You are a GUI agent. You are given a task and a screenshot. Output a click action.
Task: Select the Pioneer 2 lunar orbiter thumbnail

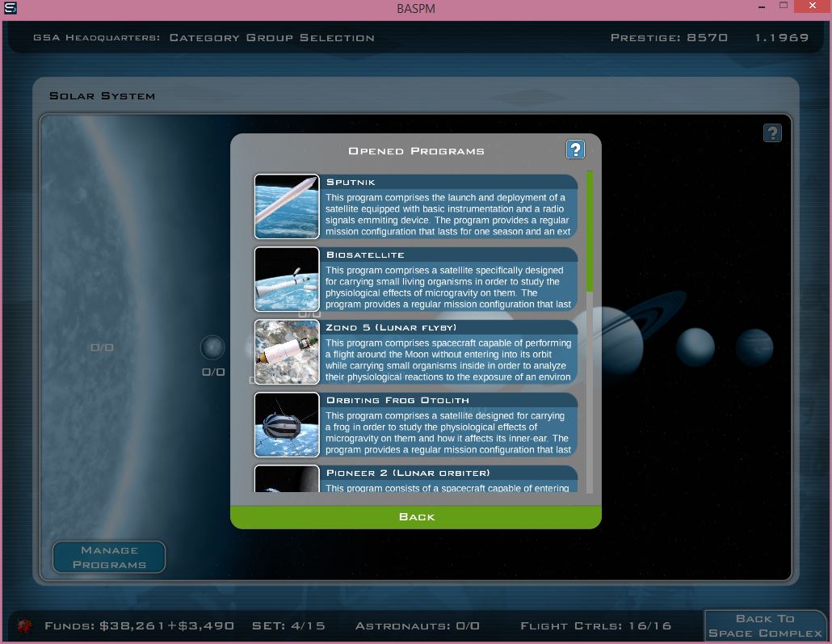(287, 479)
